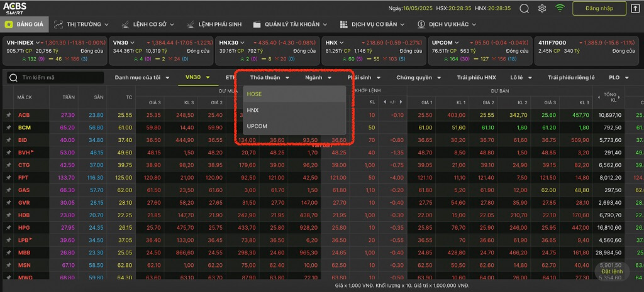
Task: Click the Trần column header
Action: pos(69,97)
